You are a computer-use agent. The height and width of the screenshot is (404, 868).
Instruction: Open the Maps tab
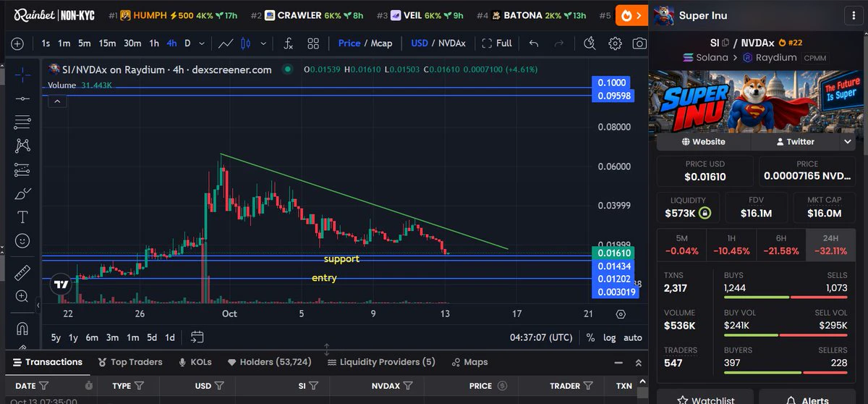pyautogui.click(x=469, y=362)
